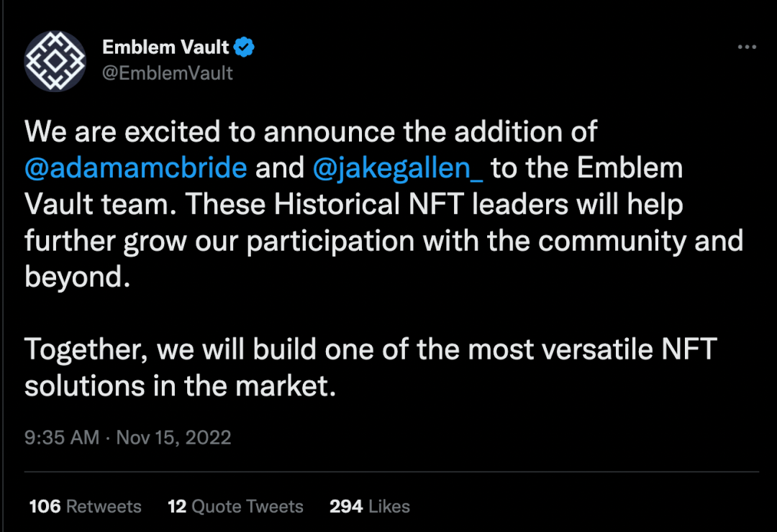Open the @EmblemVault handle link
777x532 pixels.
[x=167, y=73]
